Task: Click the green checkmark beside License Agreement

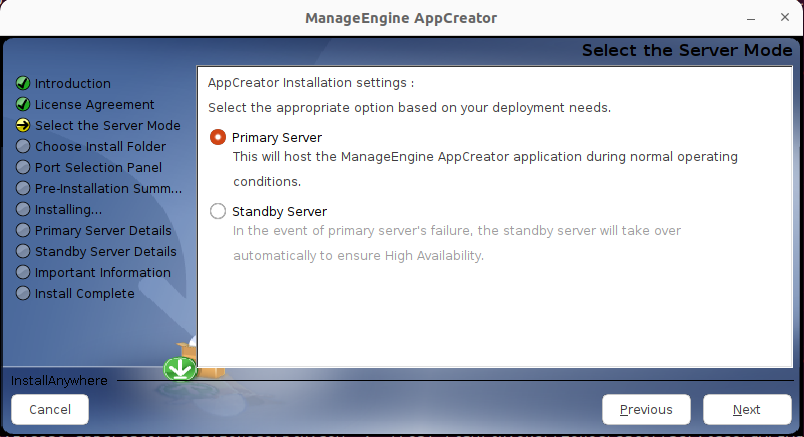Action: [23, 104]
